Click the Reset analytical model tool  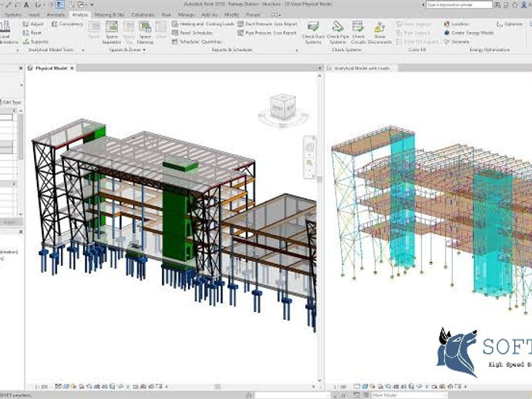tap(32, 33)
